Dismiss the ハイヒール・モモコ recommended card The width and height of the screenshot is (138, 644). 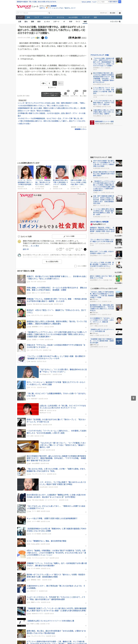click(x=33, y=189)
